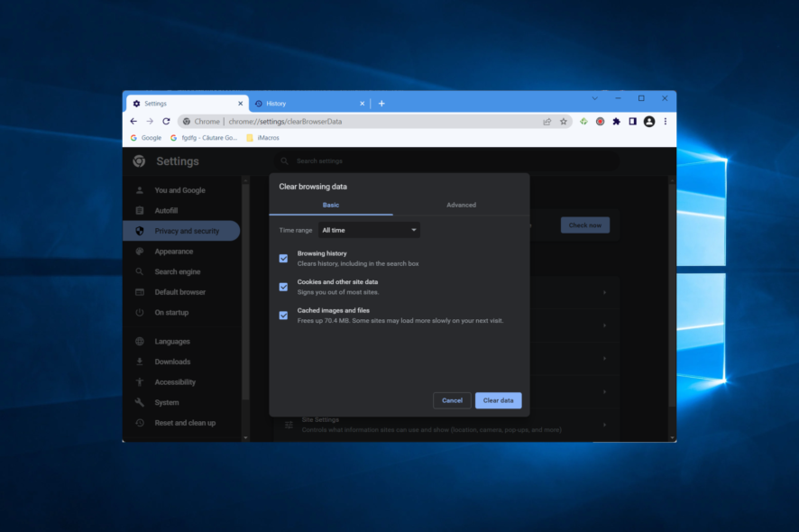Screen dimensions: 799x532
Task: Click the Chrome logo next to Settings
Action: 139,161
